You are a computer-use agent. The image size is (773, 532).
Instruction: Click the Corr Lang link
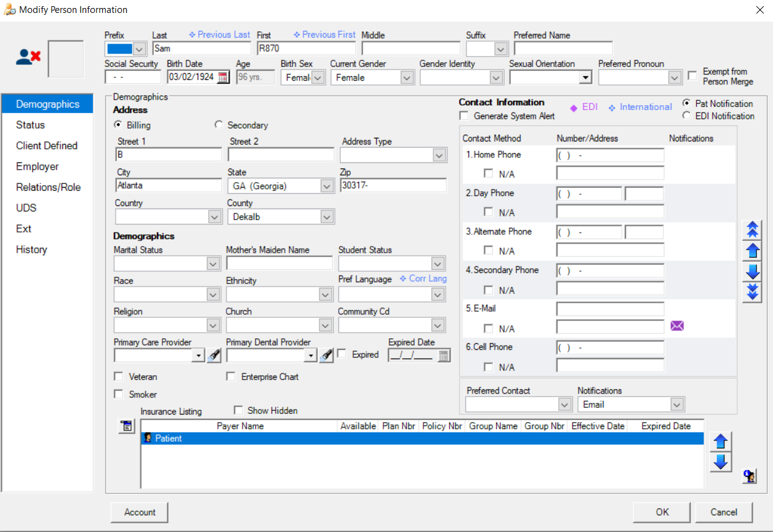pos(423,279)
